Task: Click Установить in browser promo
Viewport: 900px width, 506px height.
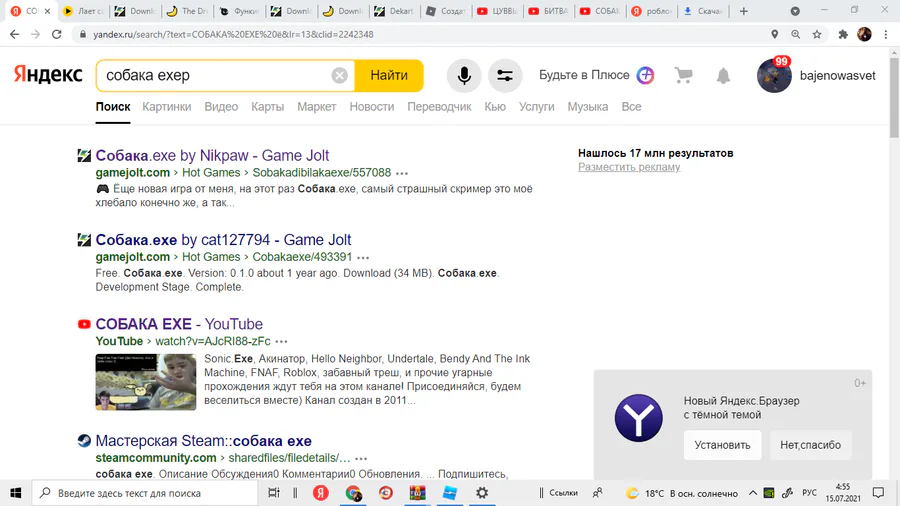Action: tap(722, 445)
